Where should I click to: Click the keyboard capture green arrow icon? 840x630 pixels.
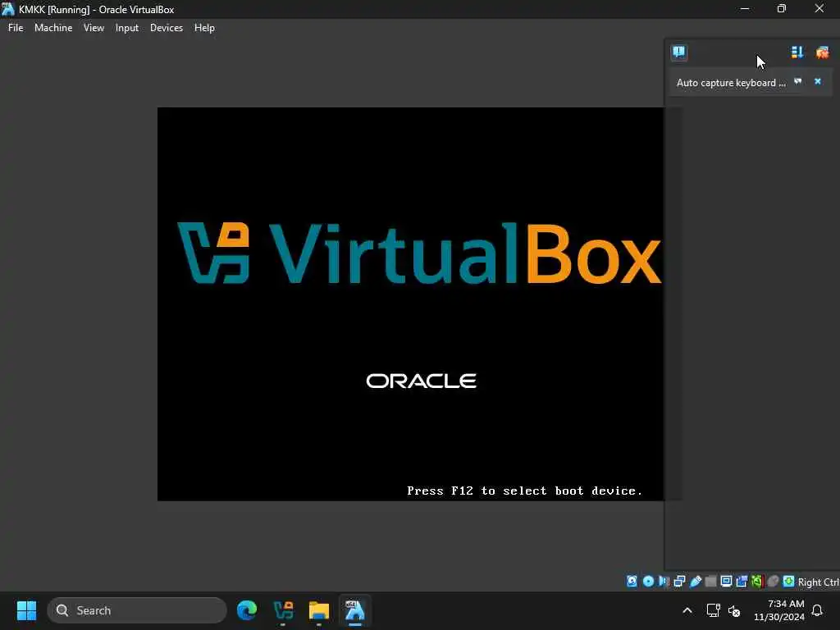pos(788,582)
